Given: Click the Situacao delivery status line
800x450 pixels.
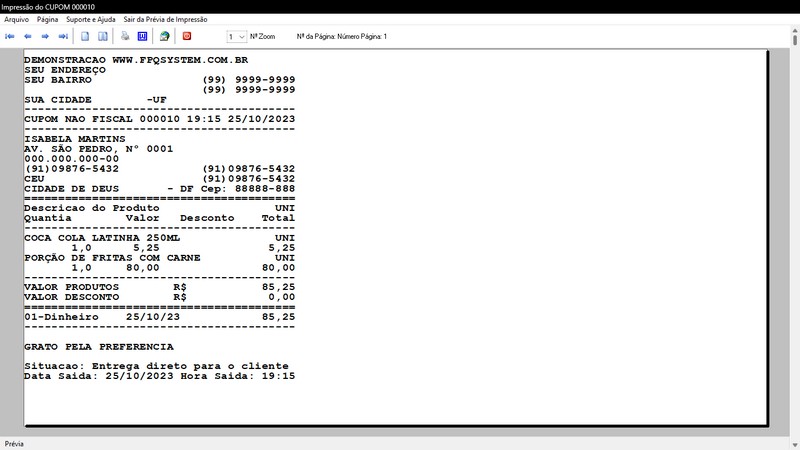Looking at the screenshot, I should click(x=156, y=366).
